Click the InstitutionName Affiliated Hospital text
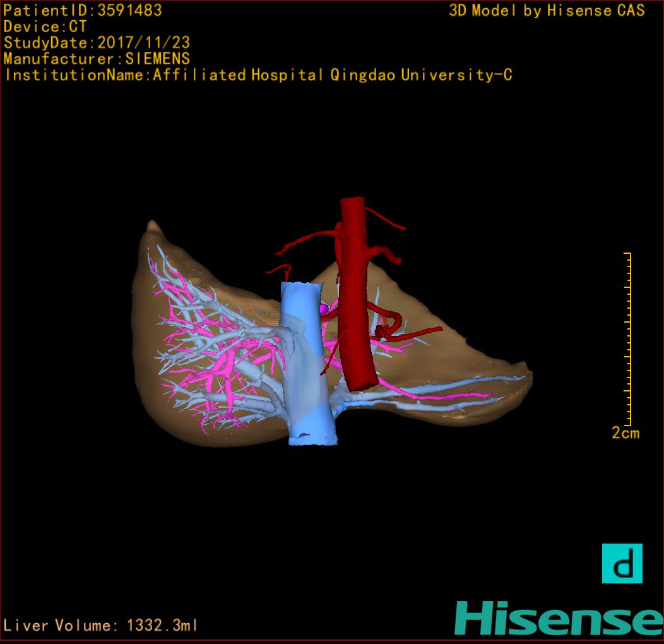Image resolution: width=664 pixels, height=644 pixels. pos(258,75)
